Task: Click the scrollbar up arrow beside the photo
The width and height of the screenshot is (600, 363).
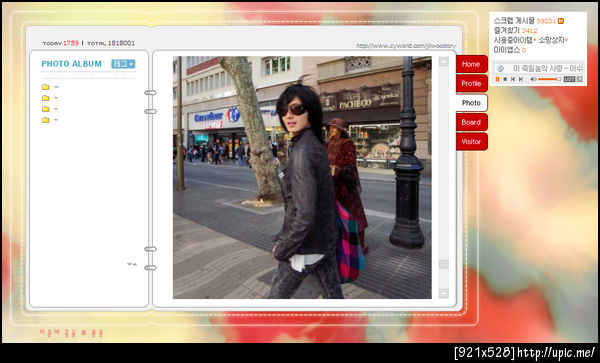Action: pyautogui.click(x=443, y=62)
